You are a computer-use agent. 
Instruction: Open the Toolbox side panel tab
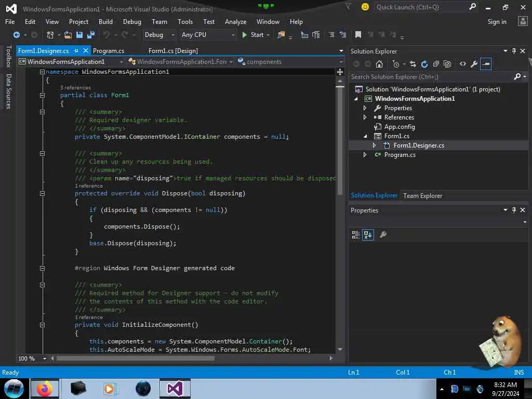pos(9,57)
